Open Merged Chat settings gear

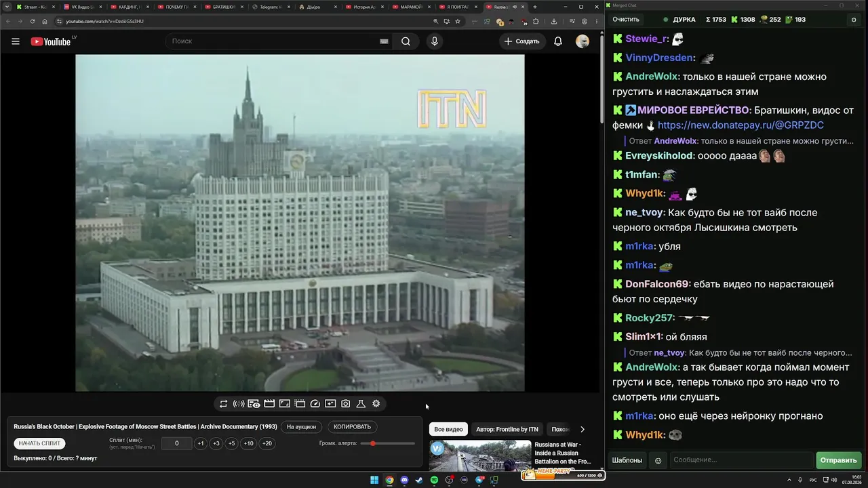click(854, 20)
